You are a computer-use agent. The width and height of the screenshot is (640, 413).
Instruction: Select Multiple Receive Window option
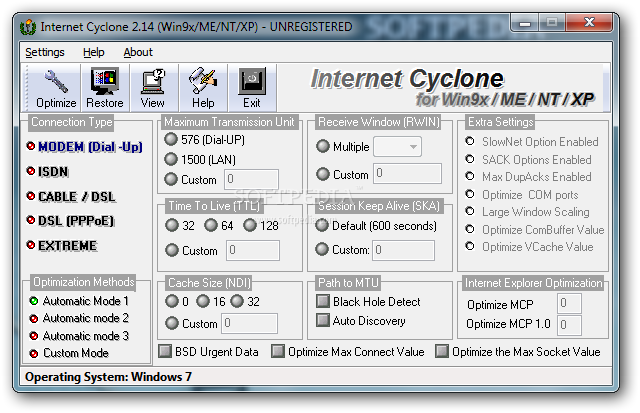pos(343,147)
